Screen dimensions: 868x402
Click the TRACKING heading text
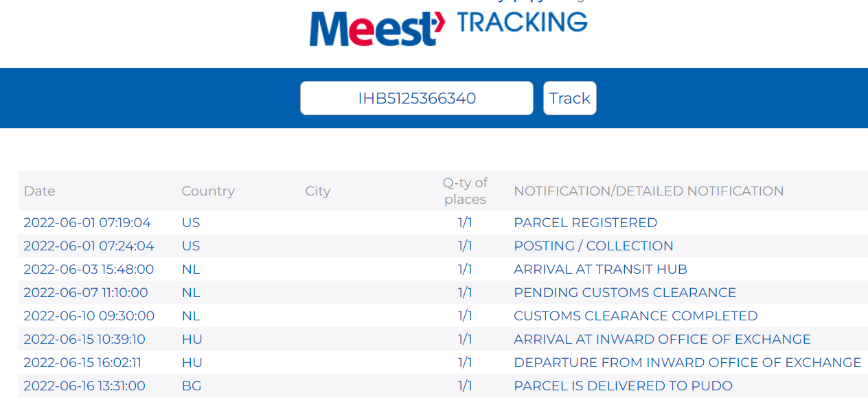coord(522,23)
